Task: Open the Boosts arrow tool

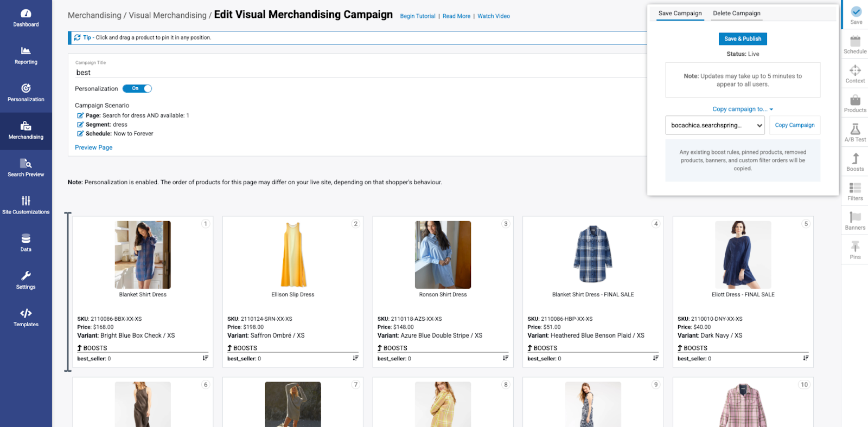Action: pyautogui.click(x=855, y=161)
